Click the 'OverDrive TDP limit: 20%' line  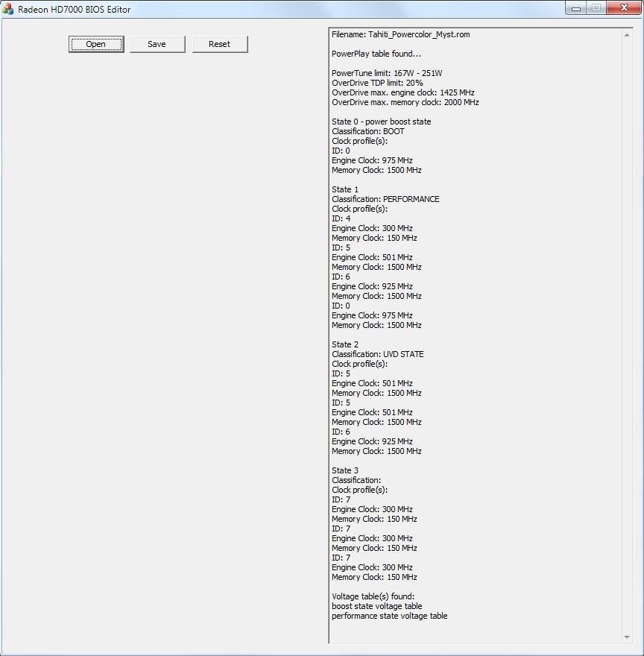tap(377, 83)
